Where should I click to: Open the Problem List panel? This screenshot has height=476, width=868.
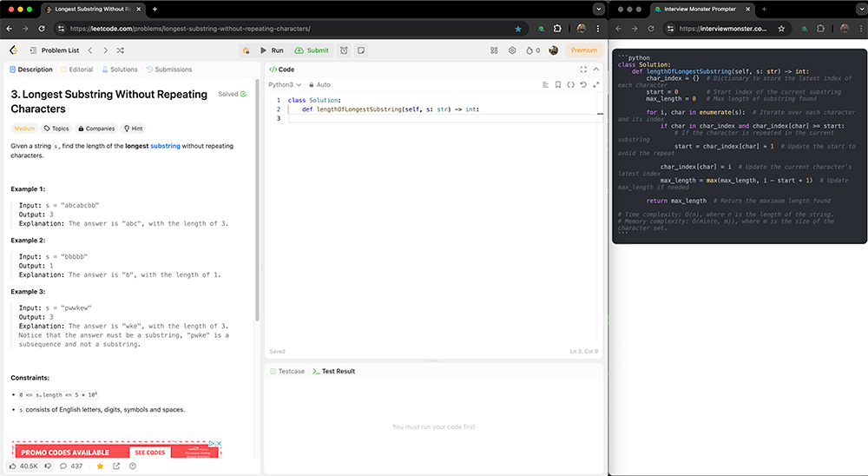(54, 50)
